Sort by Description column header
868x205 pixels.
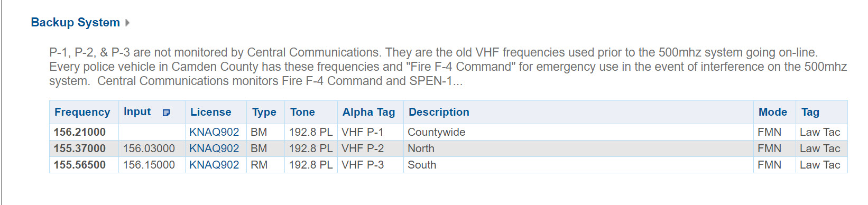pyautogui.click(x=439, y=112)
